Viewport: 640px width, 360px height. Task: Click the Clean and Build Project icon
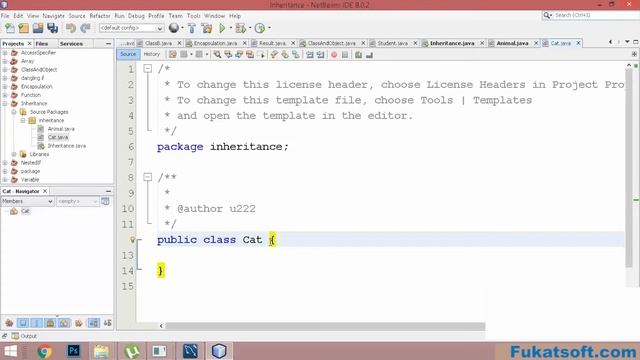click(207, 28)
